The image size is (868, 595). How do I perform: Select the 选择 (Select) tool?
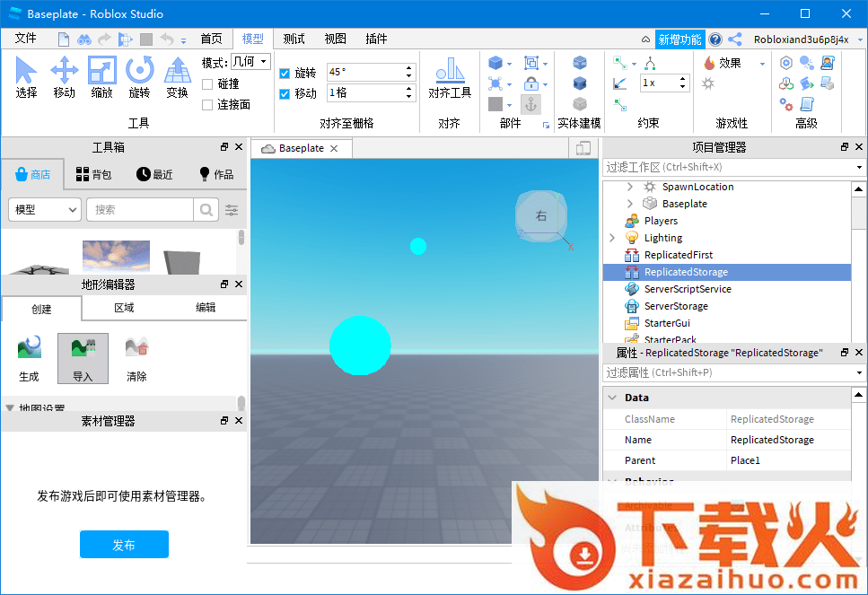pyautogui.click(x=26, y=77)
